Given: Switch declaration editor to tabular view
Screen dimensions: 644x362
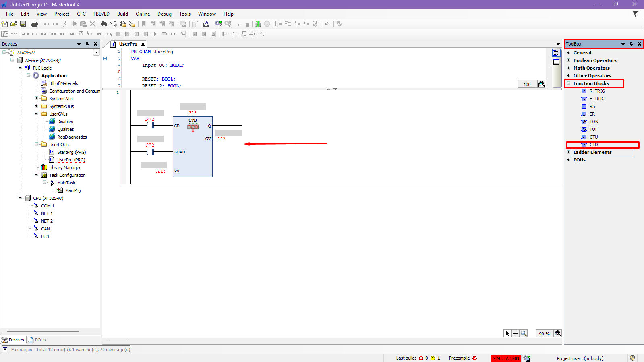Looking at the screenshot, I should (x=556, y=62).
